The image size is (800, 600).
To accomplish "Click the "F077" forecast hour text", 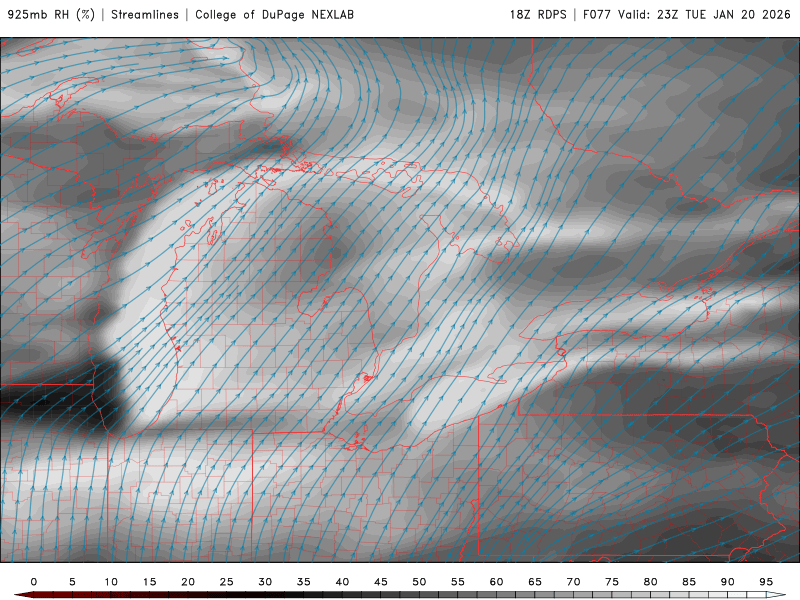I will (x=596, y=15).
